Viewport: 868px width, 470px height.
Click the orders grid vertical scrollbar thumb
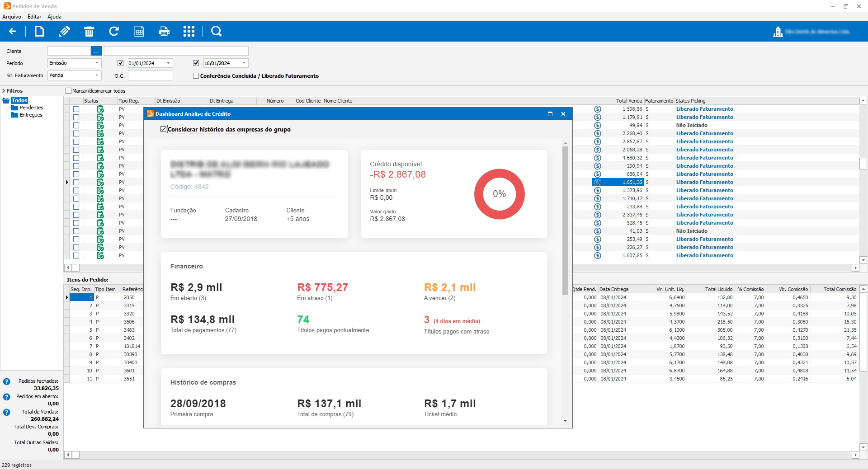pos(863,163)
